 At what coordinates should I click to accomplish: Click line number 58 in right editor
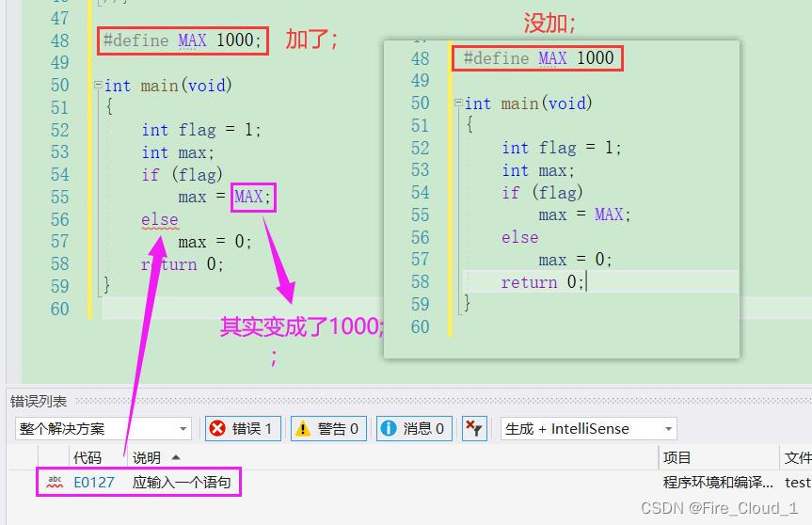pyautogui.click(x=421, y=282)
